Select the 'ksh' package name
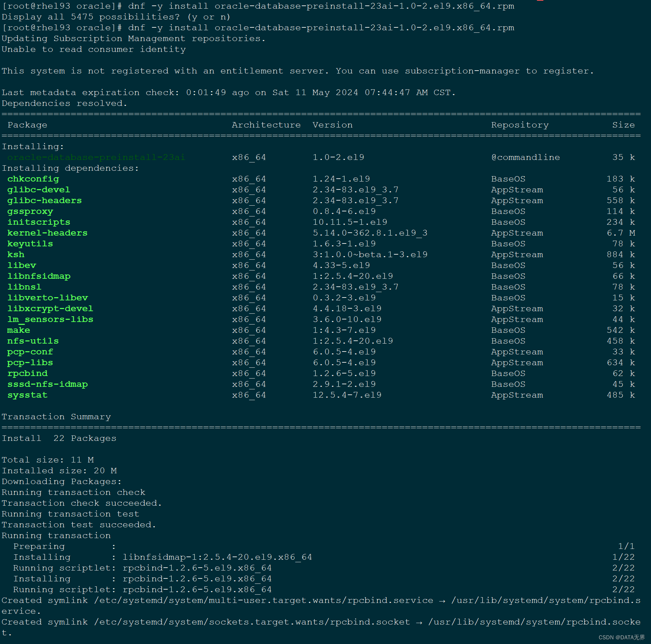651x644 pixels. tap(16, 255)
